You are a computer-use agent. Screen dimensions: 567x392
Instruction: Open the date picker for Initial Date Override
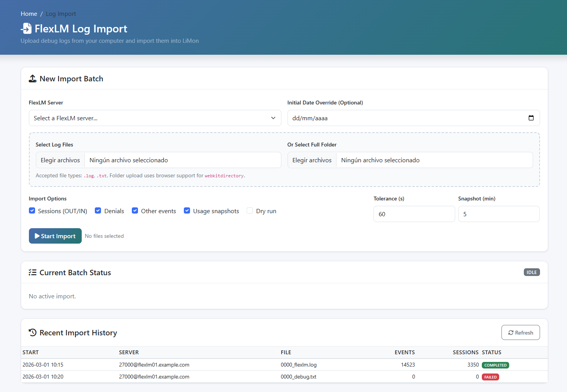coord(532,118)
